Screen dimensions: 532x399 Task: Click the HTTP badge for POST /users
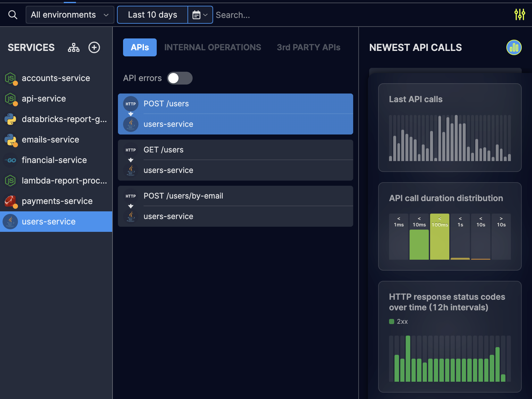[131, 104]
